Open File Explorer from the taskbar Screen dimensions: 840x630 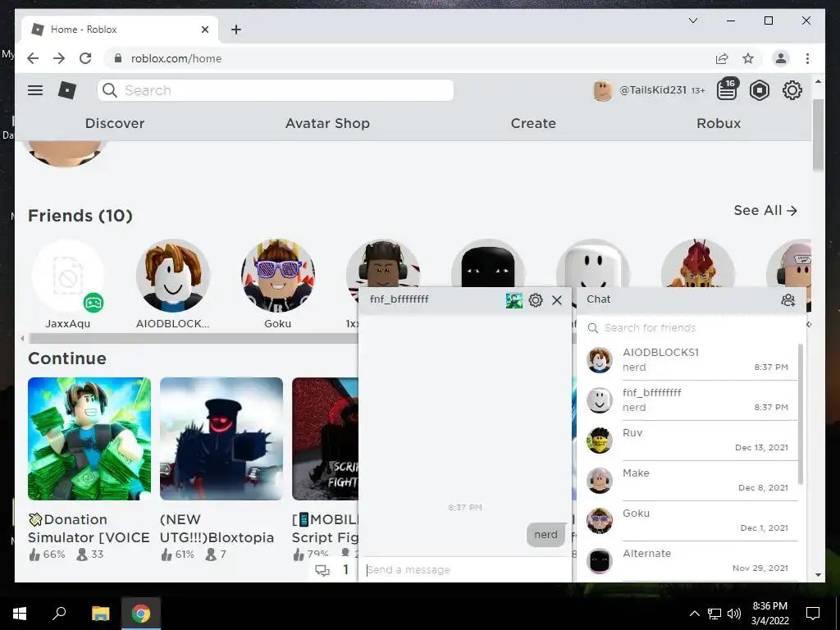click(x=100, y=614)
